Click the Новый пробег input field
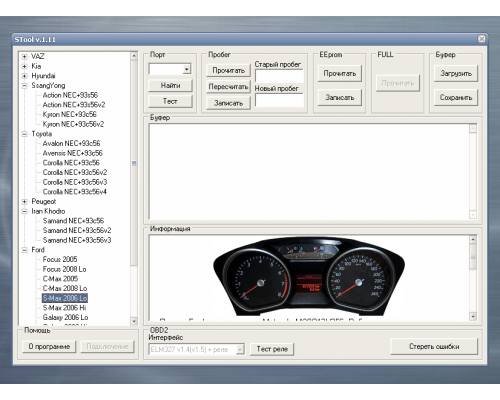 pos(279,100)
